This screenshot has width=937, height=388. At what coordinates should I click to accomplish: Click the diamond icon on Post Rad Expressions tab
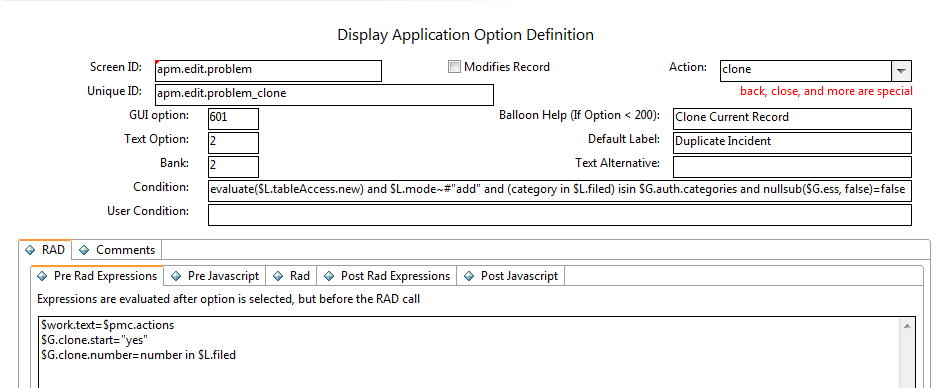click(x=329, y=276)
